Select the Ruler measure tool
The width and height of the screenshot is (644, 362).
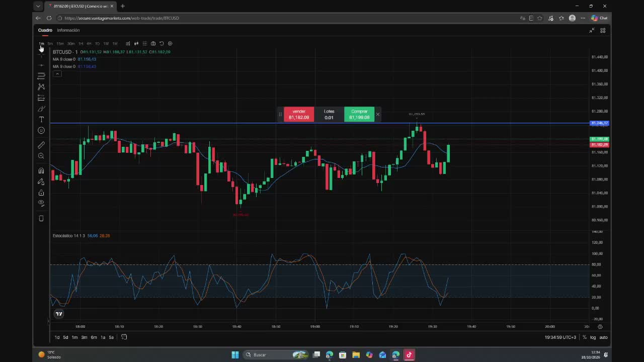(41, 145)
